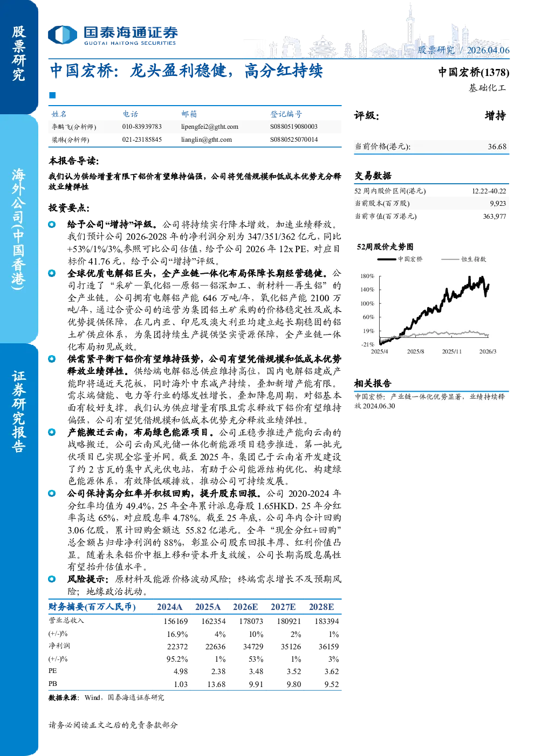Viewport: 535px width, 756px height.
Task: Click the 中国宏桥 legend entry
Action: tap(400, 259)
